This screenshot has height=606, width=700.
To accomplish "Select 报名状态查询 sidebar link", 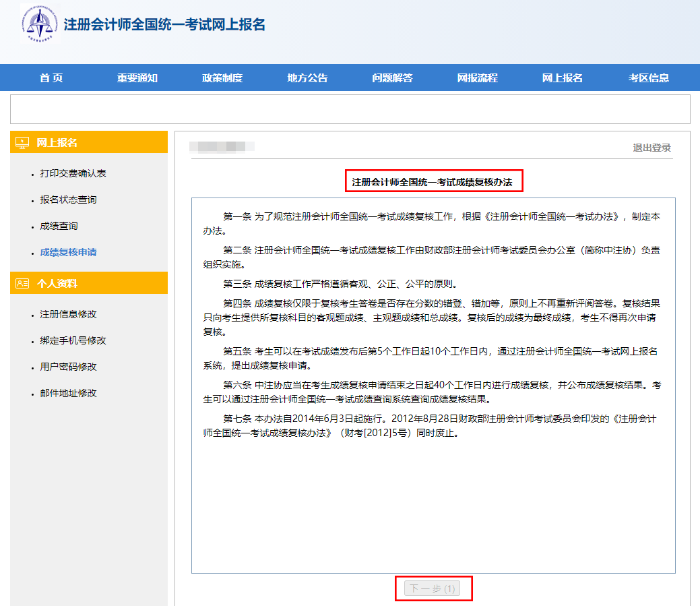I will 68,200.
